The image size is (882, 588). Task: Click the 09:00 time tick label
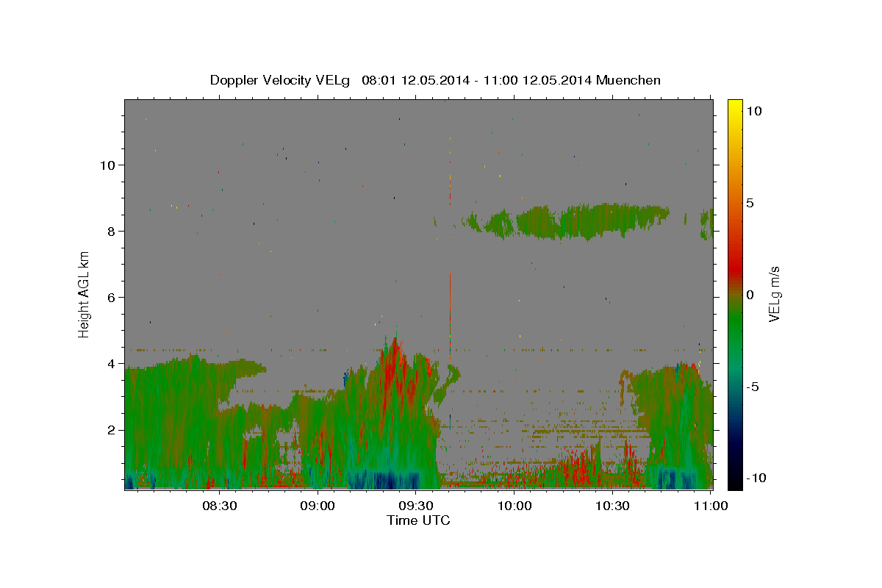(x=318, y=506)
